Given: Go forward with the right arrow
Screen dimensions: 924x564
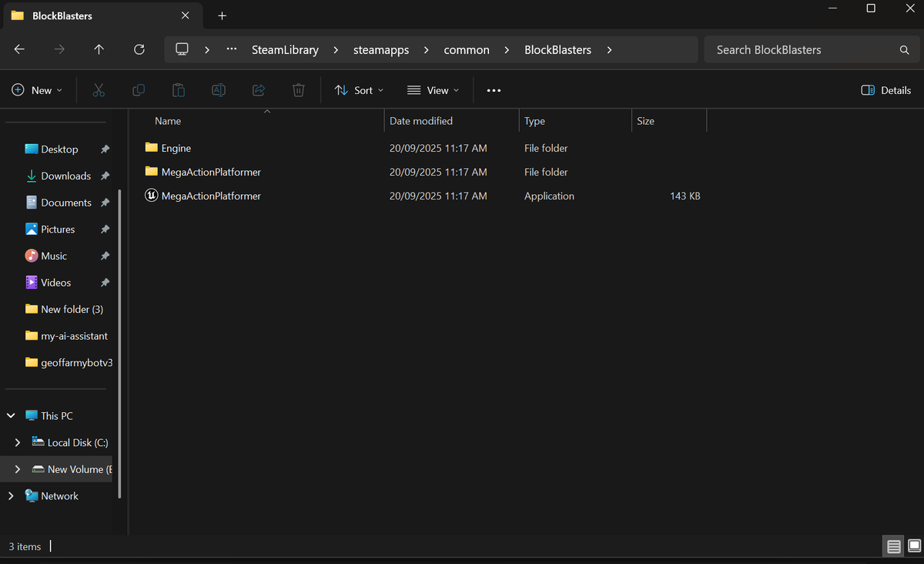Looking at the screenshot, I should point(59,49).
